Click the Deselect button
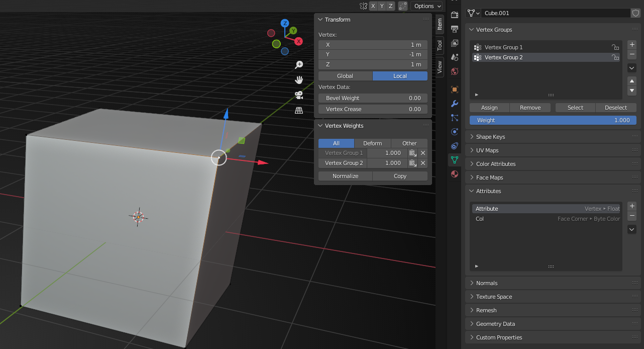 616,108
